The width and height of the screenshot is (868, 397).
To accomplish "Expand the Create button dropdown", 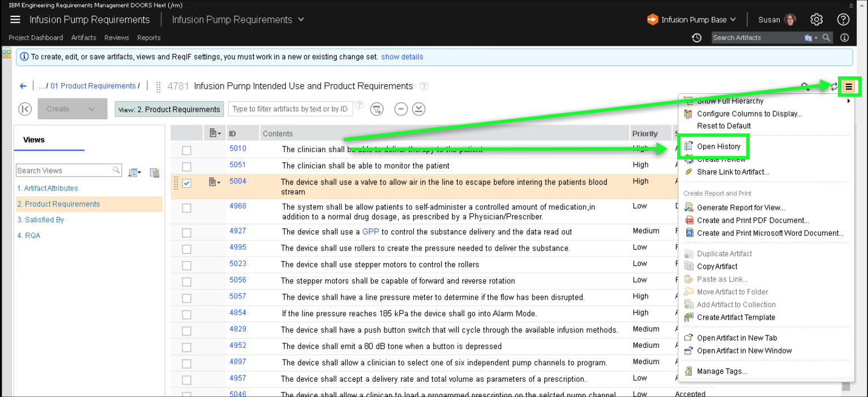I will (x=92, y=109).
